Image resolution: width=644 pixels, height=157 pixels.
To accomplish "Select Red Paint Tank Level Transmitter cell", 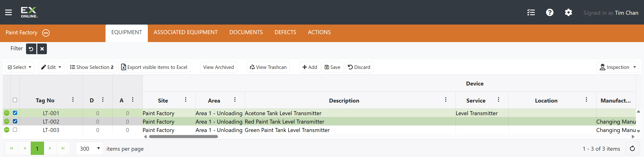I will tap(350, 122).
